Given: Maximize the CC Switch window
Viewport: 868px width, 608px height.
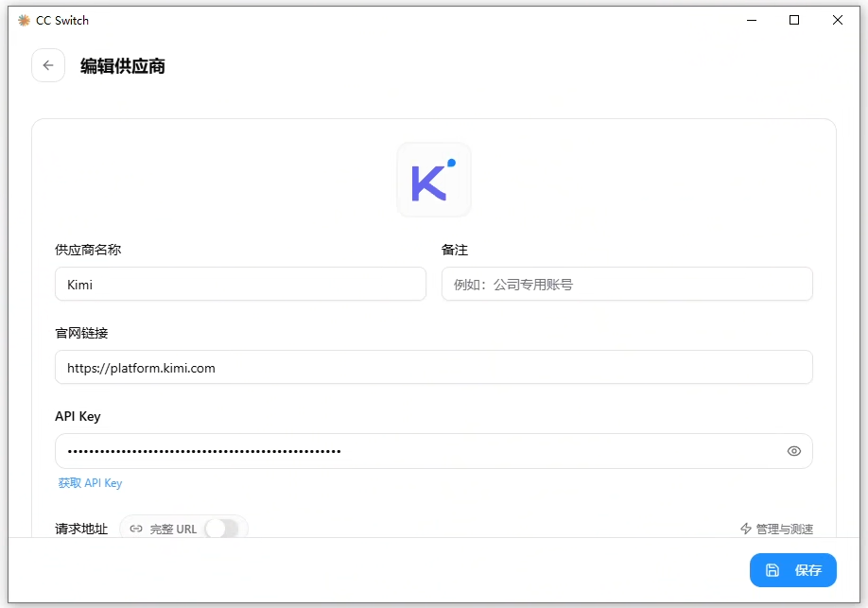Looking at the screenshot, I should pos(794,21).
